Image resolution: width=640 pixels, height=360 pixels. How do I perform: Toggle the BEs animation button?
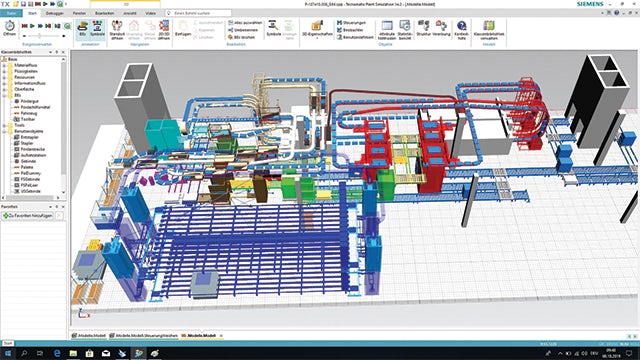[82, 29]
